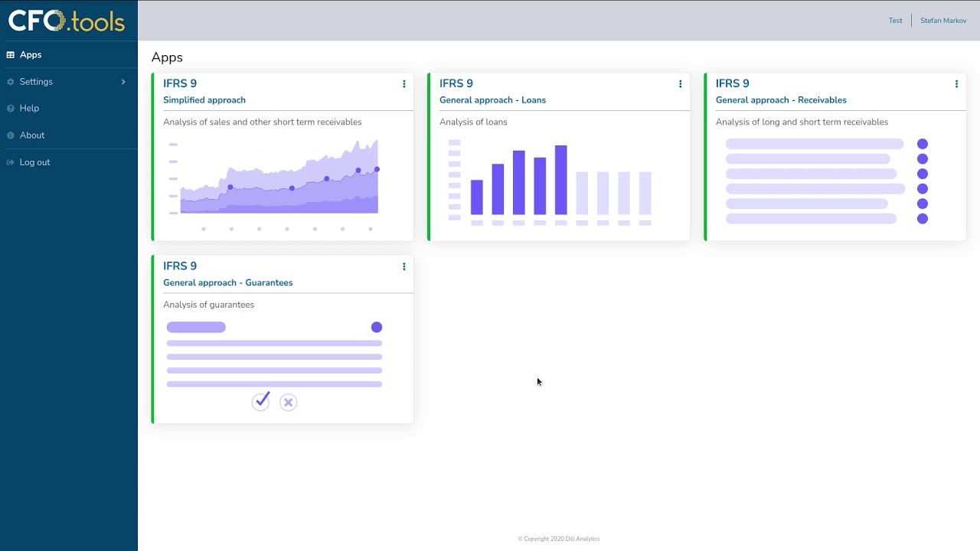Click the IFRS 9 title of Guarantees card
Image resolution: width=980 pixels, height=551 pixels.
180,266
